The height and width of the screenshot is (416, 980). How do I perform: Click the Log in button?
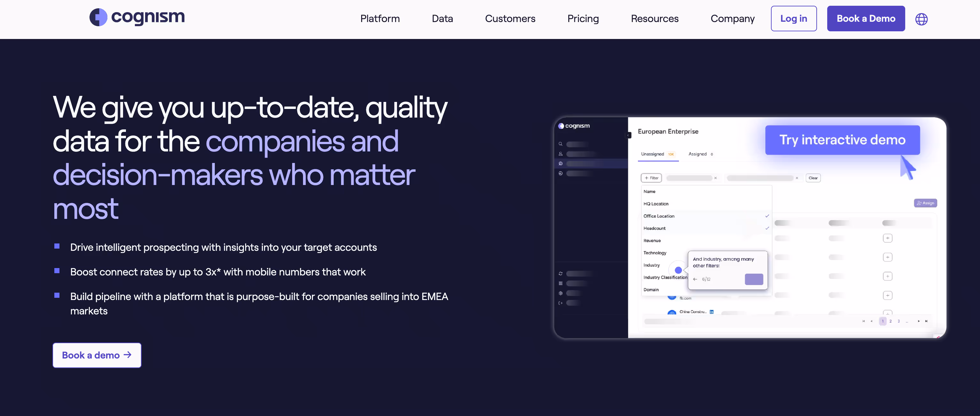pos(794,19)
